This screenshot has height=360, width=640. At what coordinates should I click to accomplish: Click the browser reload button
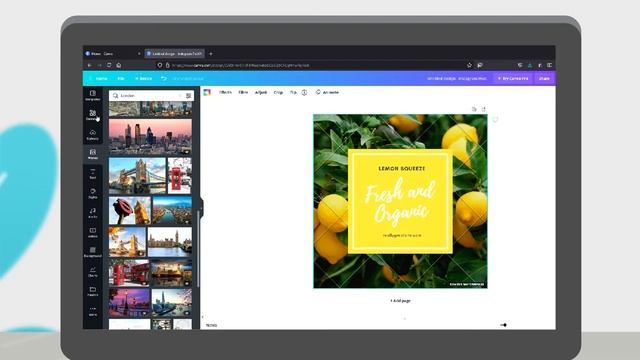tap(109, 65)
